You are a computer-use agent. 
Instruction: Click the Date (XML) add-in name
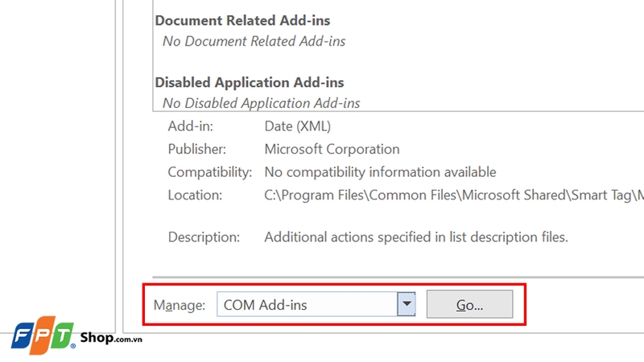pos(297,126)
